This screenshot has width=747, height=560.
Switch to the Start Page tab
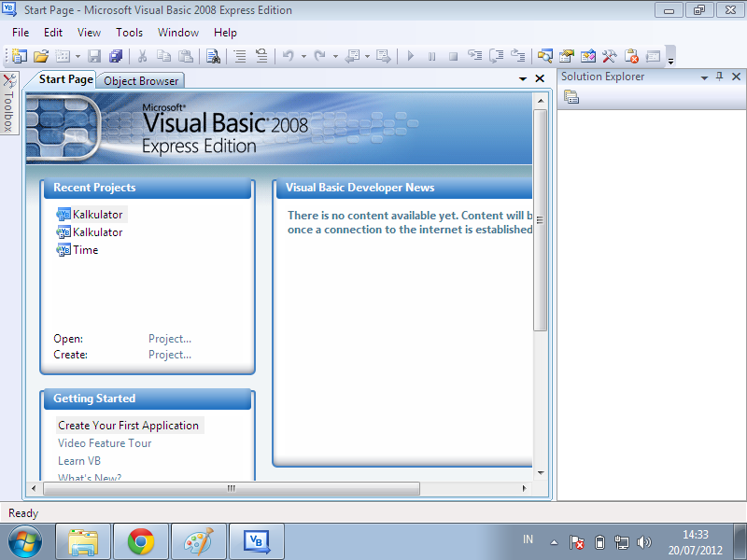(65, 79)
